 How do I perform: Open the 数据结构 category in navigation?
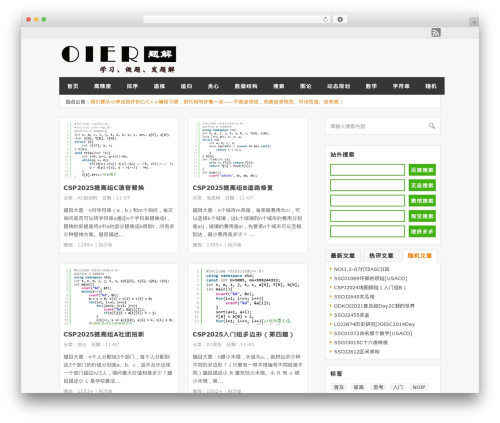pos(246,86)
